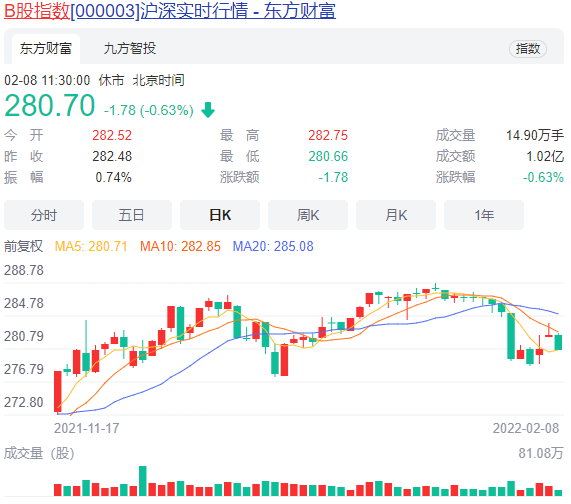
Task: Select the 月K chart view
Action: pos(396,215)
